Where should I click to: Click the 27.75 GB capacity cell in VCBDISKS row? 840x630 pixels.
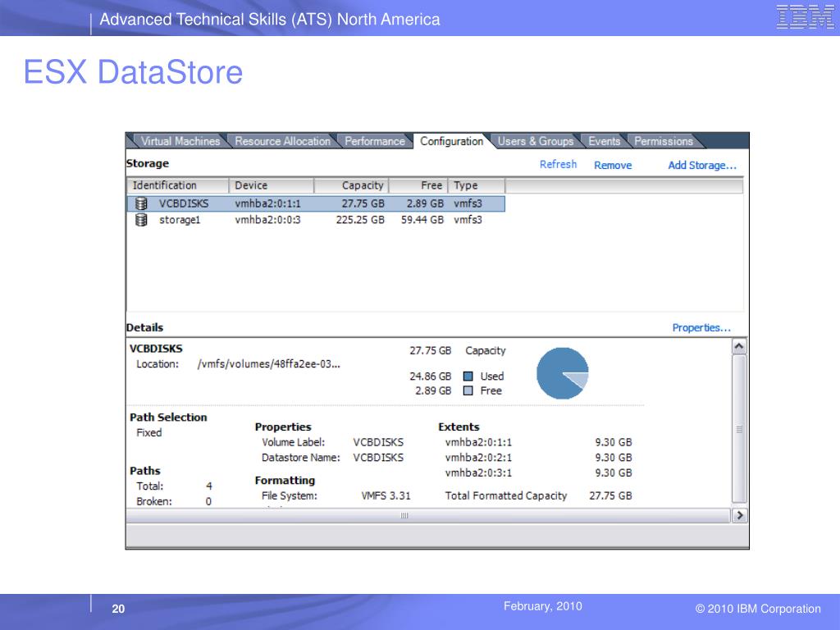[x=363, y=203]
